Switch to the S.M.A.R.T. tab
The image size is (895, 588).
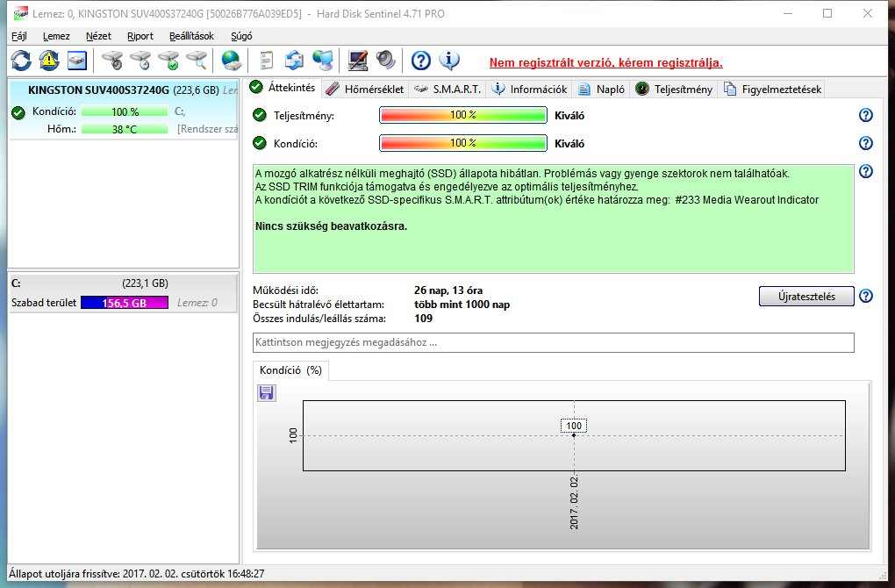448,89
